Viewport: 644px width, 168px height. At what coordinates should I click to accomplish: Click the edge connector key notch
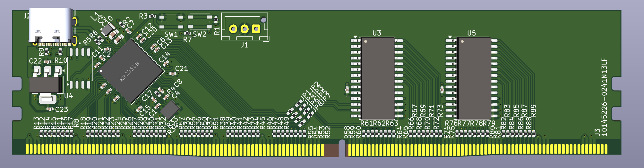tap(342, 148)
